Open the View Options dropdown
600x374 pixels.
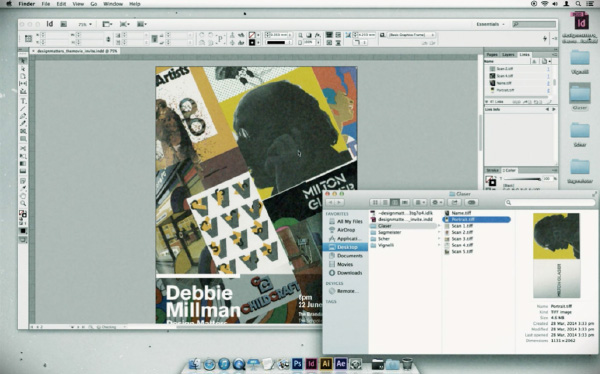[107, 24]
